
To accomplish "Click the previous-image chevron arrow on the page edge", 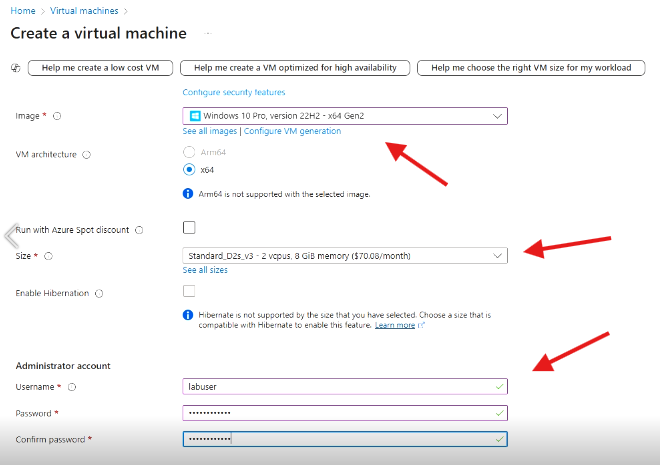I will (11, 236).
